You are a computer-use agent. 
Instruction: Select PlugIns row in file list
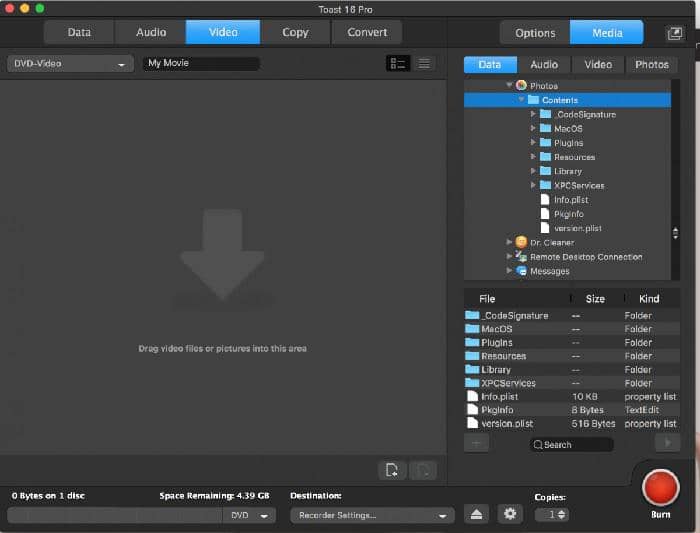pyautogui.click(x=572, y=342)
